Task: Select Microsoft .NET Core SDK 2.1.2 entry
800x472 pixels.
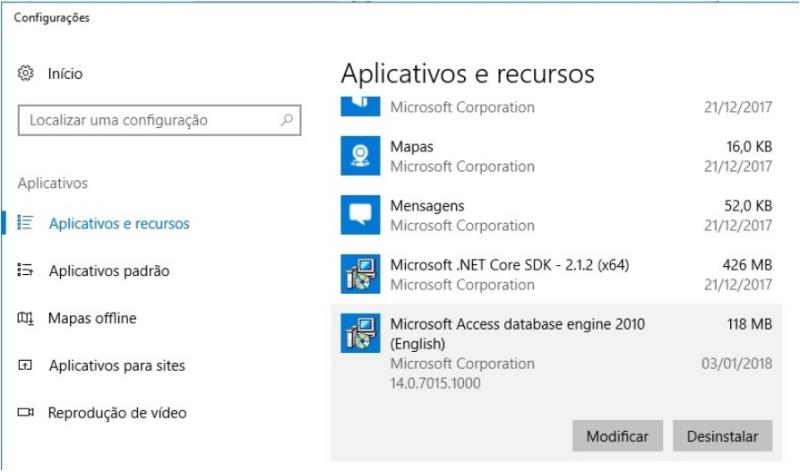Action: 509,265
